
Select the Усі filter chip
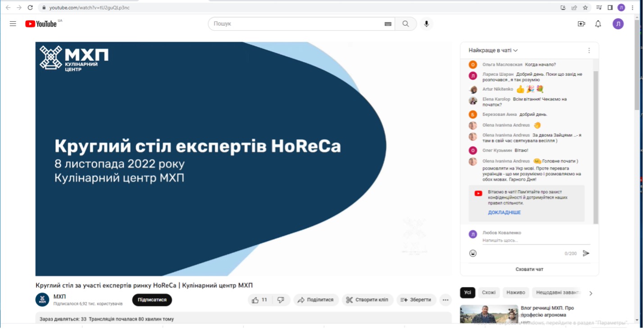pyautogui.click(x=467, y=292)
